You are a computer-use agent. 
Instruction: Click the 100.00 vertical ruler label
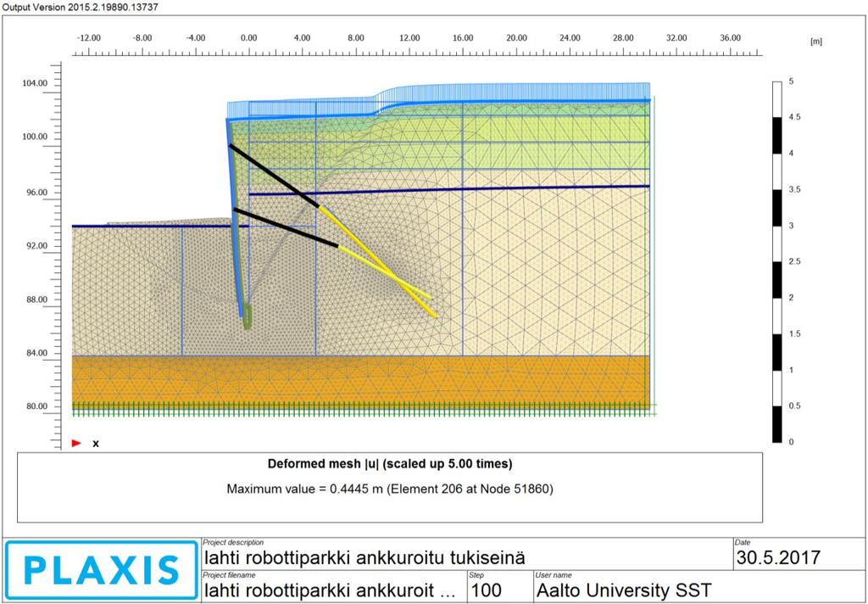(x=35, y=137)
